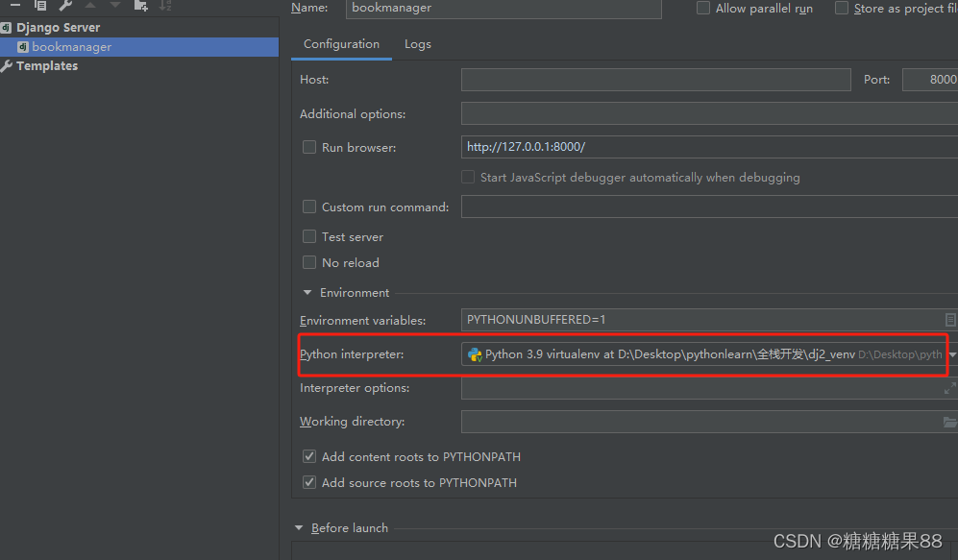Enable Custom run command checkbox
Viewport: 958px width, 560px height.
309,207
